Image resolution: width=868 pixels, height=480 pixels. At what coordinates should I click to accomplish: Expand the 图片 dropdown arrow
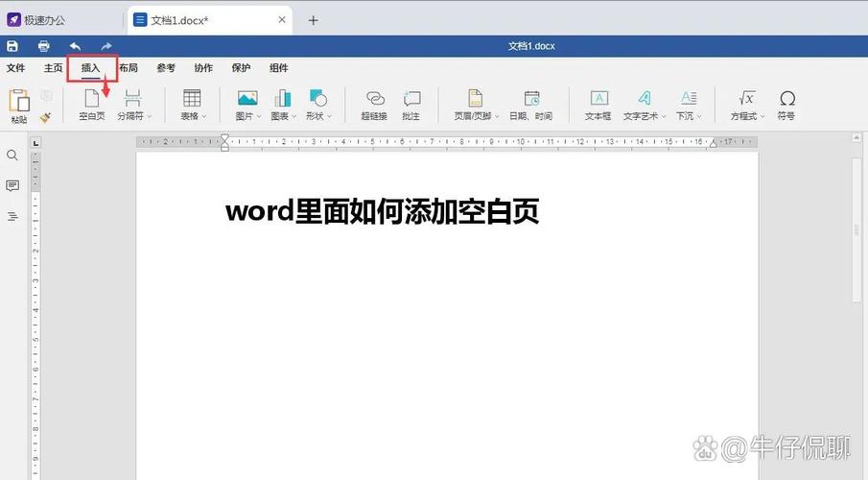pyautogui.click(x=259, y=116)
